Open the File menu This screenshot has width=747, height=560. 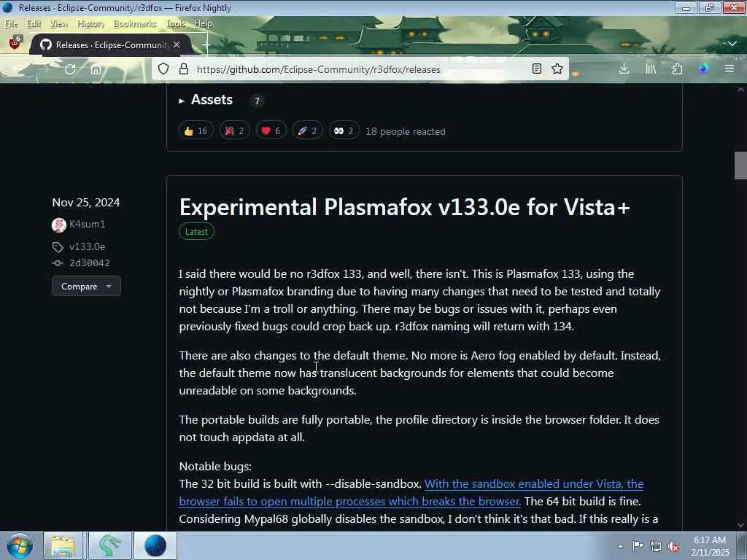(11, 23)
